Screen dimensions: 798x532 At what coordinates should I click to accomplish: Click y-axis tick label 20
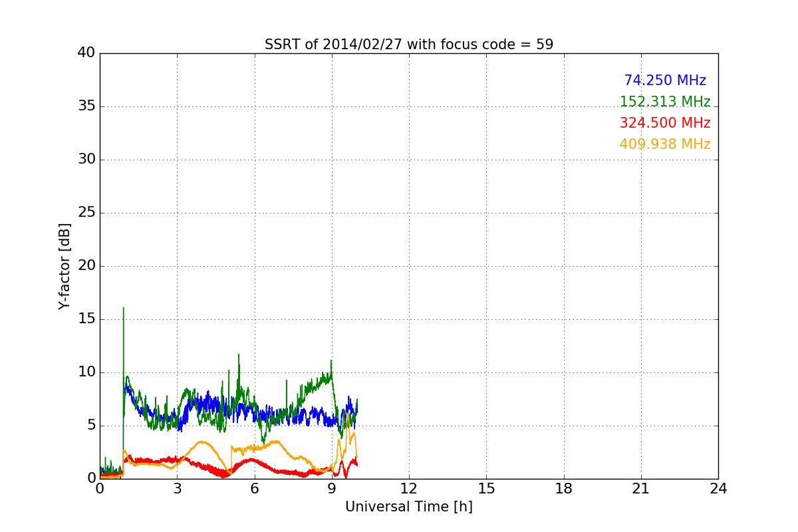[86, 266]
